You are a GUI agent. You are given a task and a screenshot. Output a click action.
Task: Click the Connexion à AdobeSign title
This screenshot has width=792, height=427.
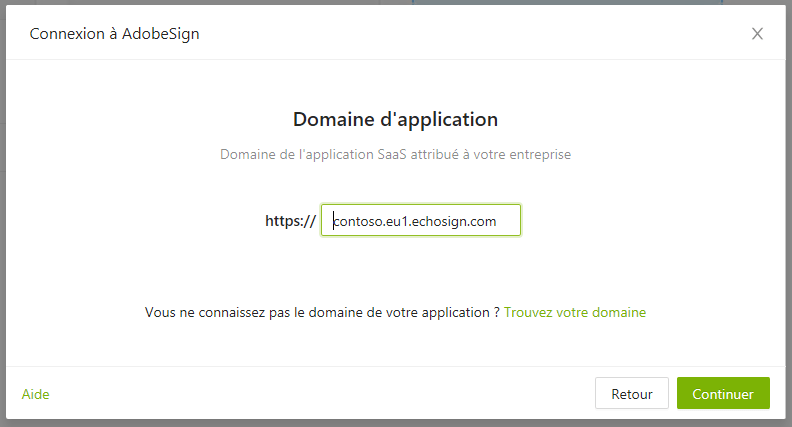click(115, 34)
